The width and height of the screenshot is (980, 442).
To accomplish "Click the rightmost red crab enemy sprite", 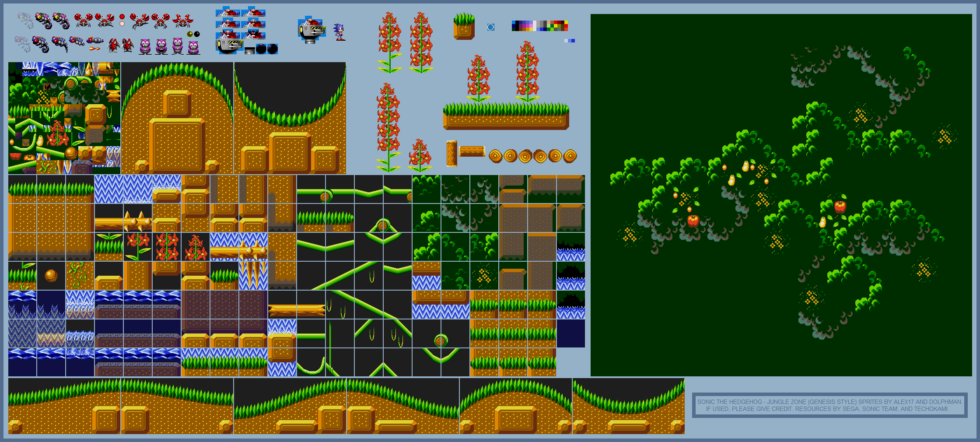I will click(x=182, y=21).
